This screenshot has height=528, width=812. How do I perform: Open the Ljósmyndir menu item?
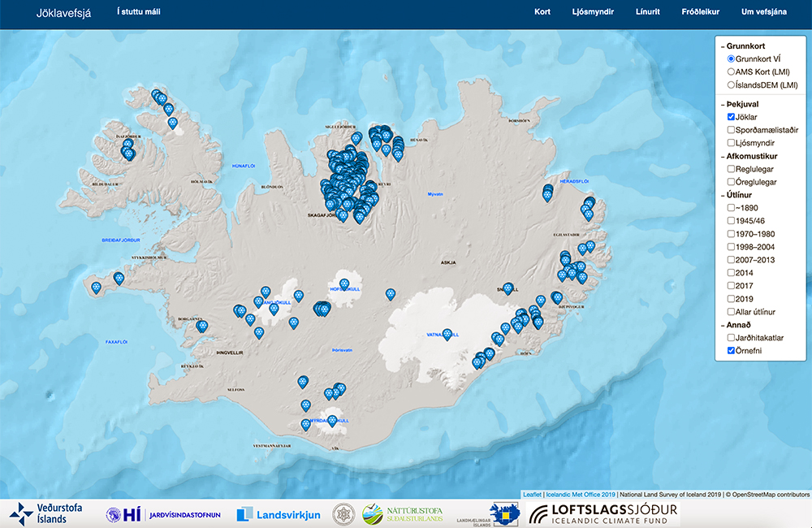point(593,11)
